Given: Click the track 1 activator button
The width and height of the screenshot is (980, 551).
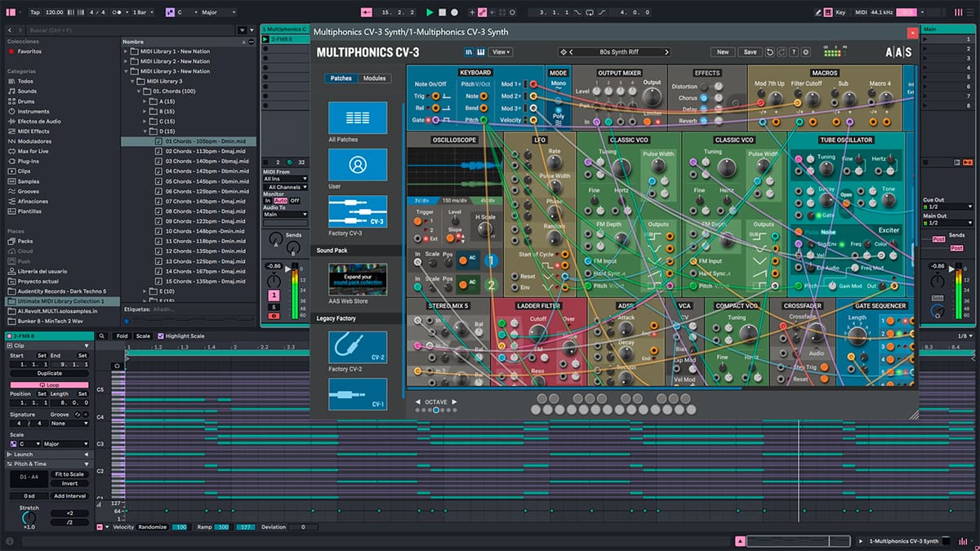Looking at the screenshot, I should tap(274, 295).
